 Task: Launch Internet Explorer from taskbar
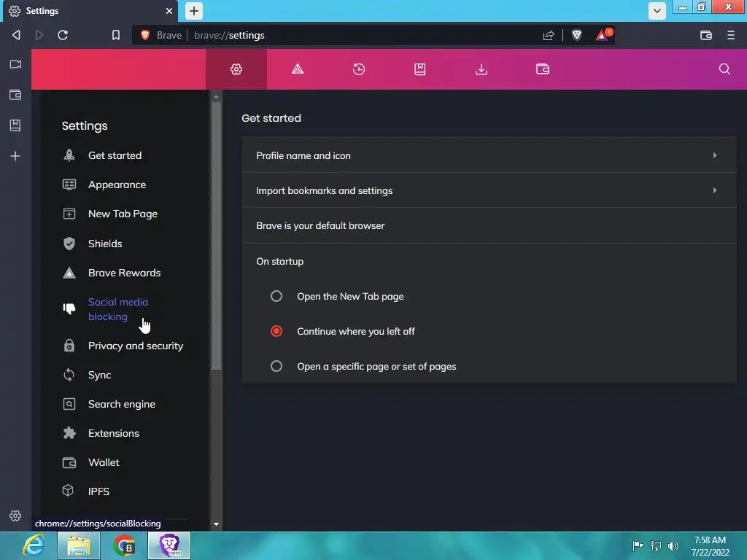(34, 545)
